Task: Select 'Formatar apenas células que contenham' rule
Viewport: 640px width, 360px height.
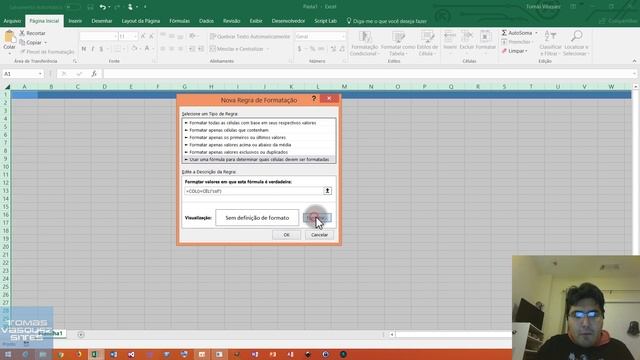Action: click(x=259, y=130)
